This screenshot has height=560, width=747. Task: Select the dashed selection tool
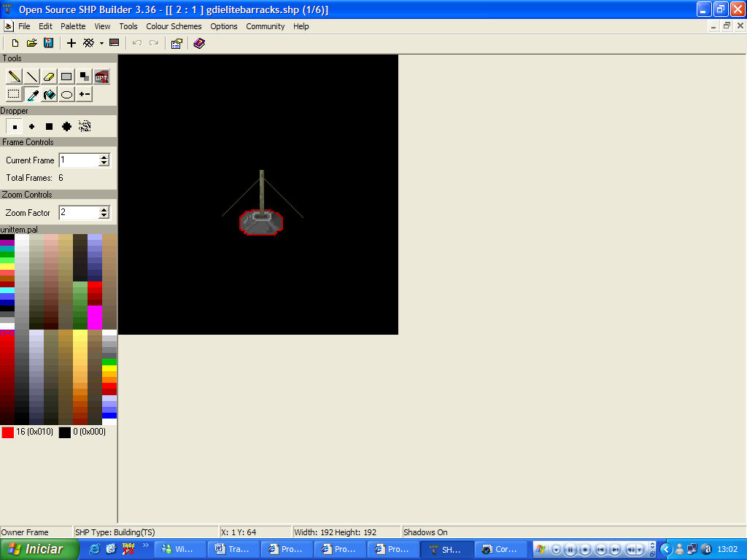point(15,94)
